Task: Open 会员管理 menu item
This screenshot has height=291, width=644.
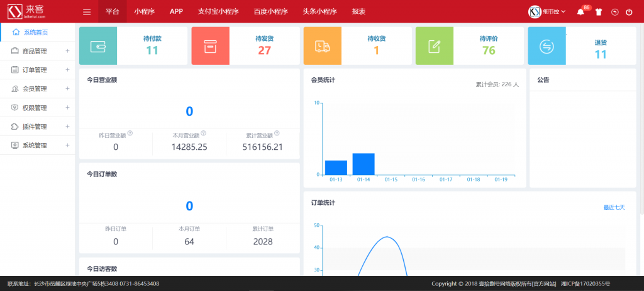Action: tap(38, 89)
